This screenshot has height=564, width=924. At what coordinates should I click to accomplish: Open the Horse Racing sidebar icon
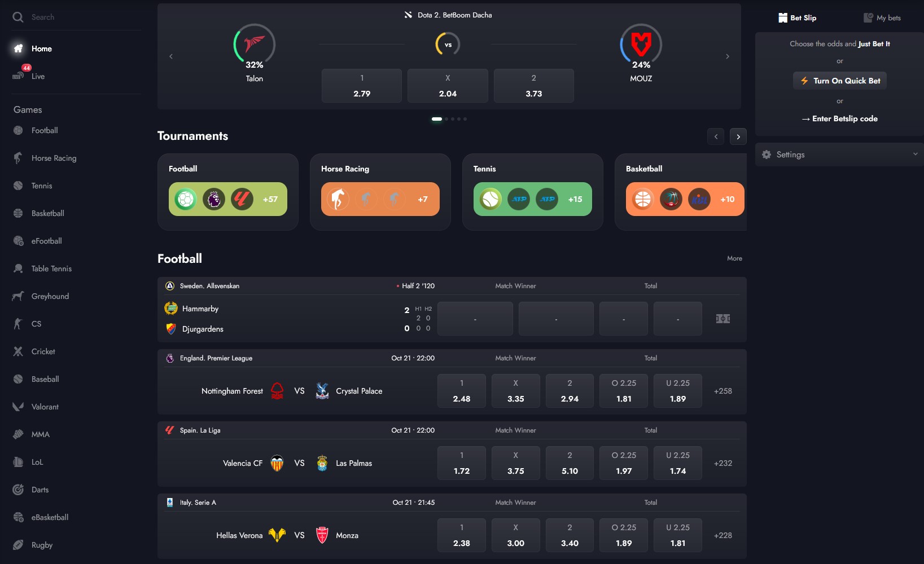pyautogui.click(x=18, y=158)
